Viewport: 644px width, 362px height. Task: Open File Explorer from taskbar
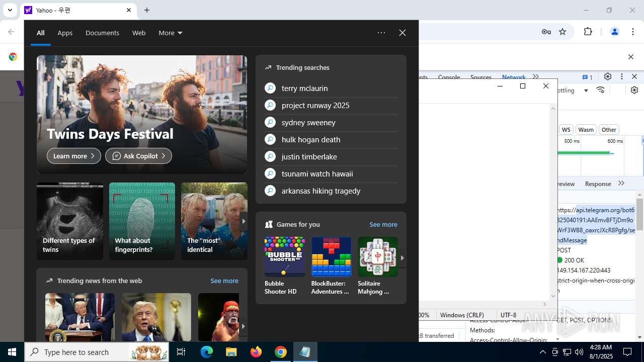[x=231, y=352]
